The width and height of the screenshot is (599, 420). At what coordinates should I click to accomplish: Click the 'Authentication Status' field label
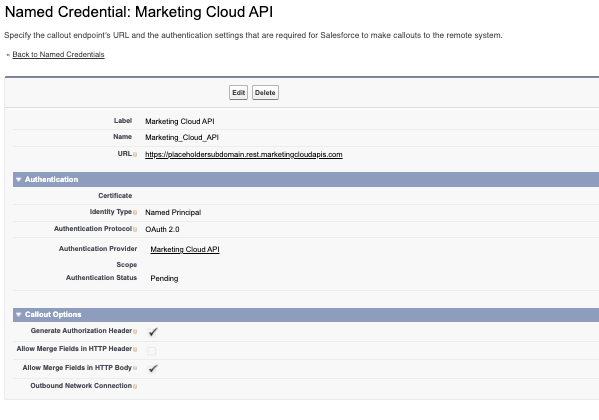pyautogui.click(x=101, y=277)
